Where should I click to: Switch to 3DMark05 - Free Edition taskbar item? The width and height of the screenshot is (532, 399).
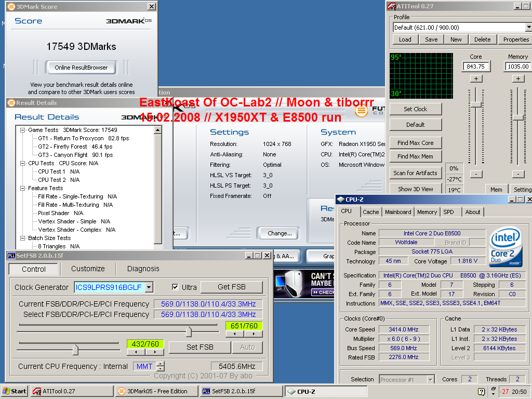(156, 391)
